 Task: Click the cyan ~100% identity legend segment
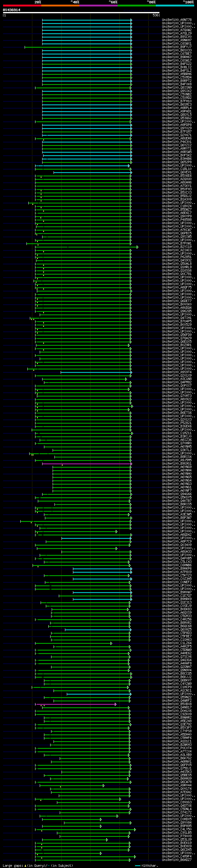pyautogui.click(x=175, y=6)
